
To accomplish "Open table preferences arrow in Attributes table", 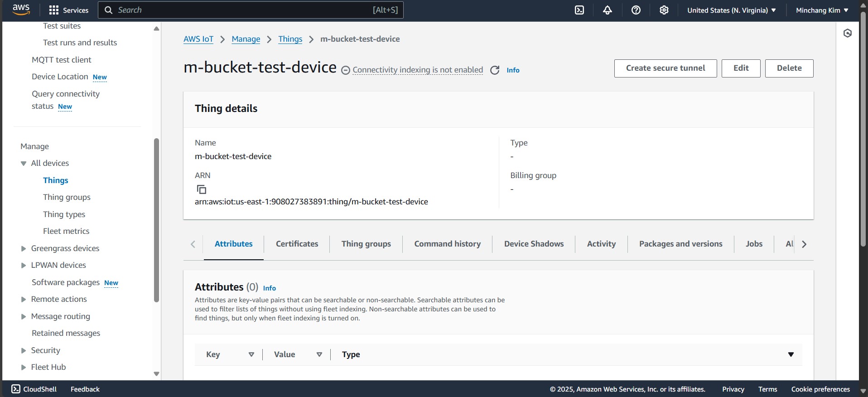I will coord(791,354).
